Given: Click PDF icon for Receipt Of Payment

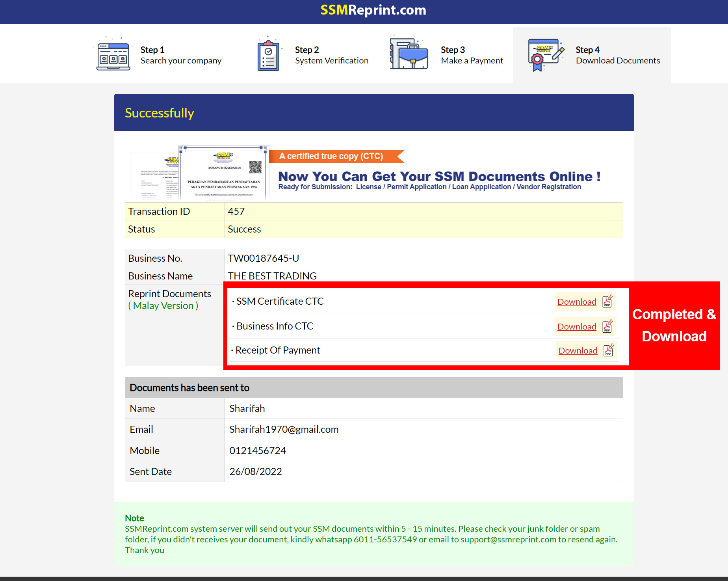Looking at the screenshot, I should pos(609,350).
